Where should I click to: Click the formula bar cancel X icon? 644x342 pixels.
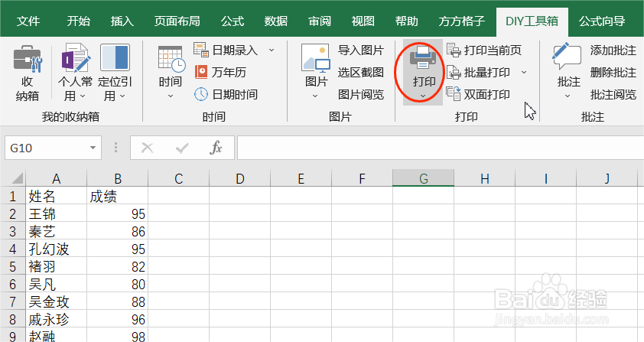tap(147, 148)
